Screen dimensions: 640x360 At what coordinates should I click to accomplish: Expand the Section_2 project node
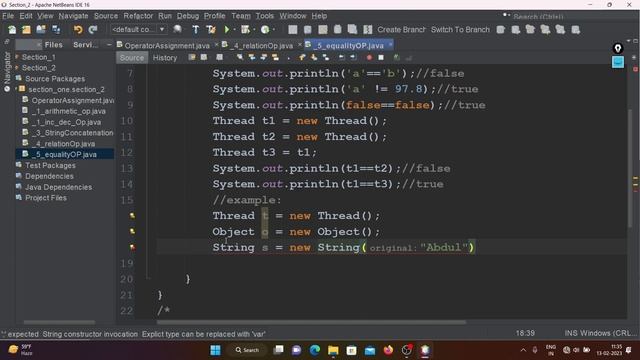(17, 68)
